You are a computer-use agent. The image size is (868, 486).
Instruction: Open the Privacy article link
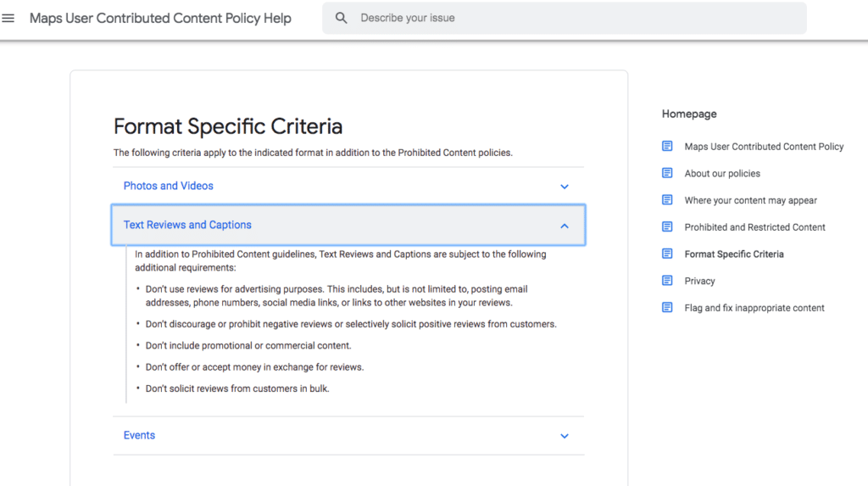coord(699,281)
